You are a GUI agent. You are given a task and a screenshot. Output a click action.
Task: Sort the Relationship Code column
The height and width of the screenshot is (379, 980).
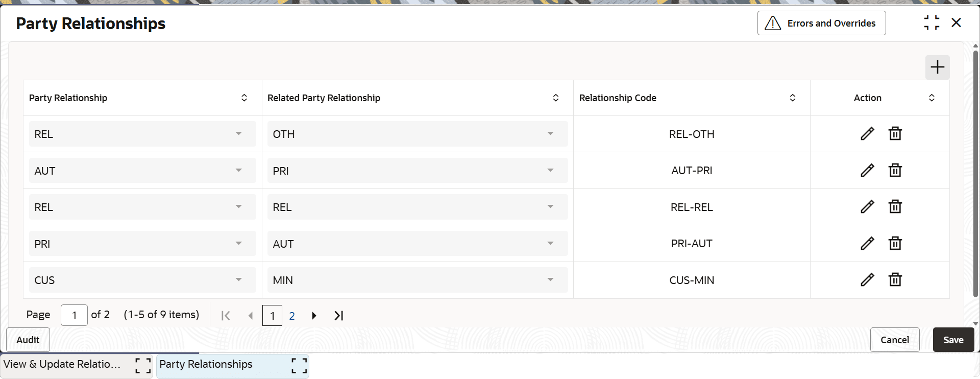(x=793, y=98)
